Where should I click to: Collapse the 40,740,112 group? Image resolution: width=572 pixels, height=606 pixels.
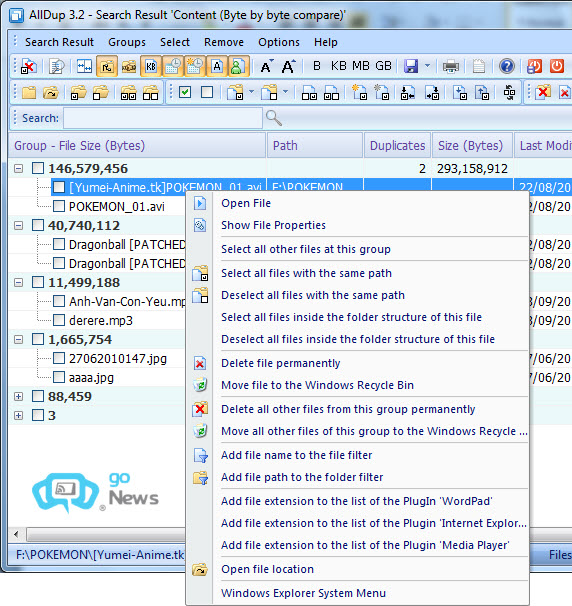tap(18, 225)
